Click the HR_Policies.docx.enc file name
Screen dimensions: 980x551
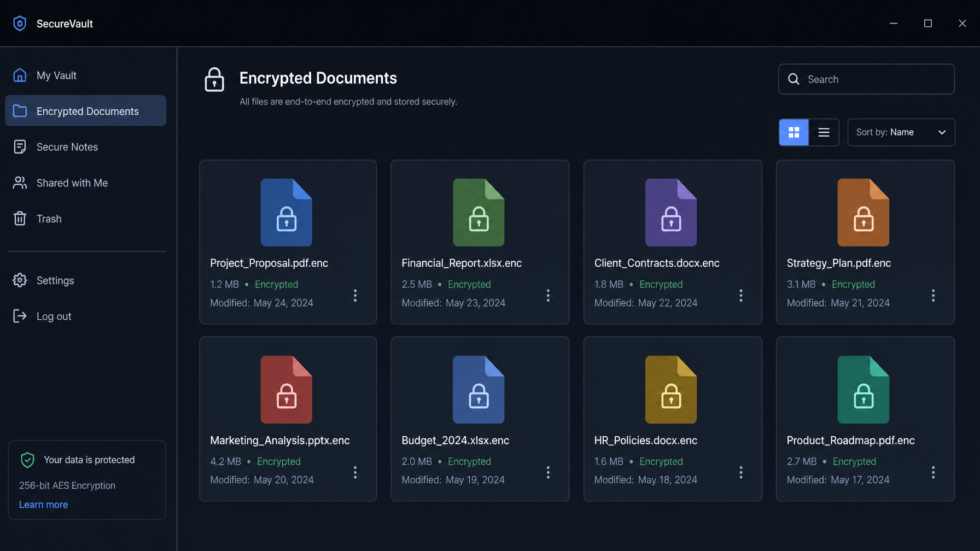[646, 441]
